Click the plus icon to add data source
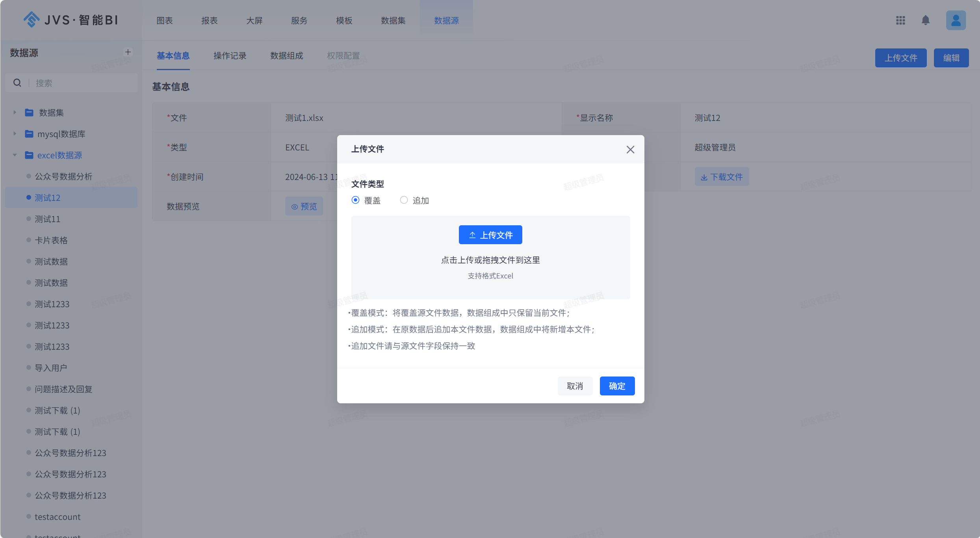Screen dimensions: 980x538 tap(128, 52)
